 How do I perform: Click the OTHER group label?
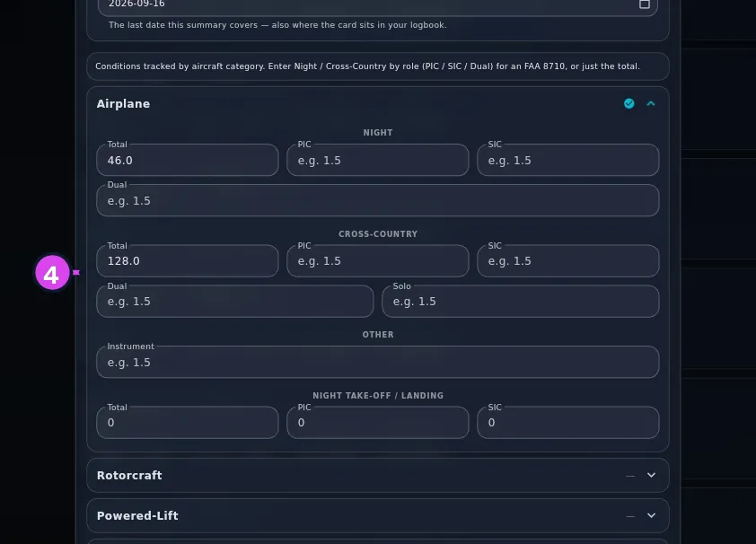pos(377,335)
